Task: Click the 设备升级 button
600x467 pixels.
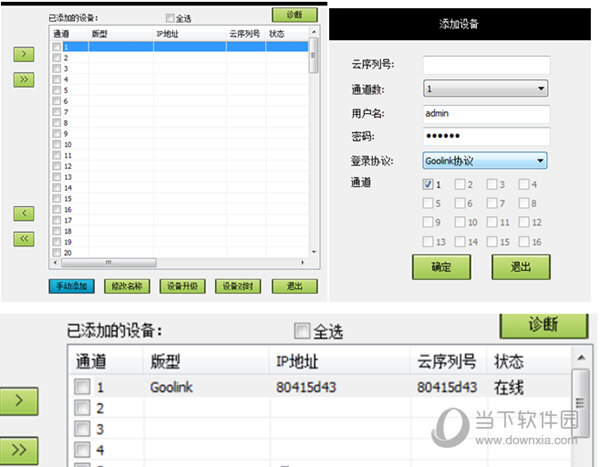Action: pyautogui.click(x=183, y=286)
